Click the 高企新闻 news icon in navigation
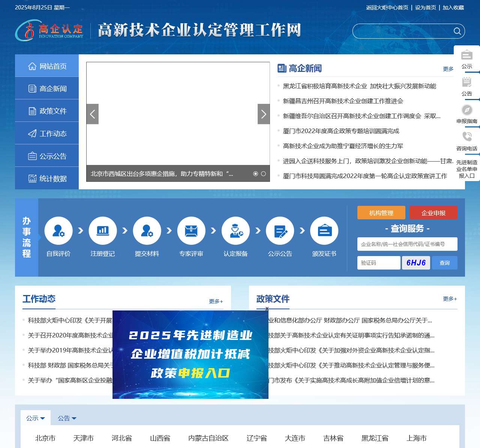This screenshot has height=448, width=480. 32,88
